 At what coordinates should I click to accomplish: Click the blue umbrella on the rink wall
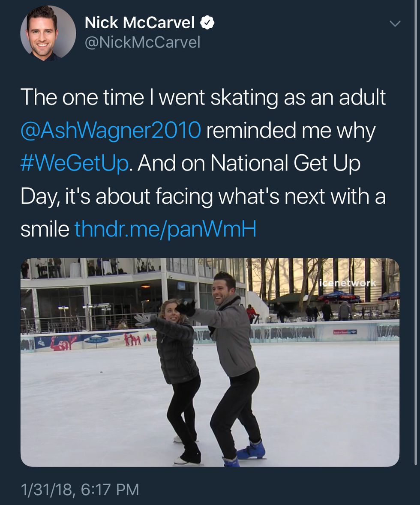click(x=97, y=339)
